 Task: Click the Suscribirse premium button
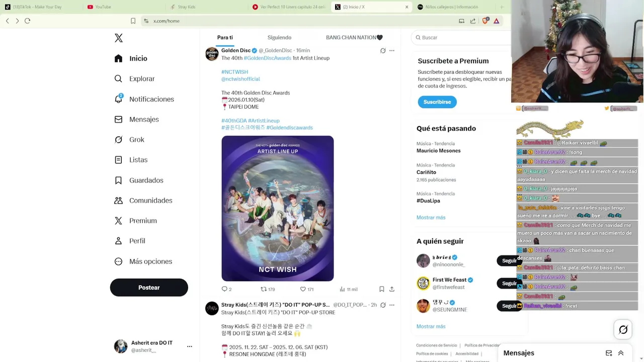(x=437, y=102)
